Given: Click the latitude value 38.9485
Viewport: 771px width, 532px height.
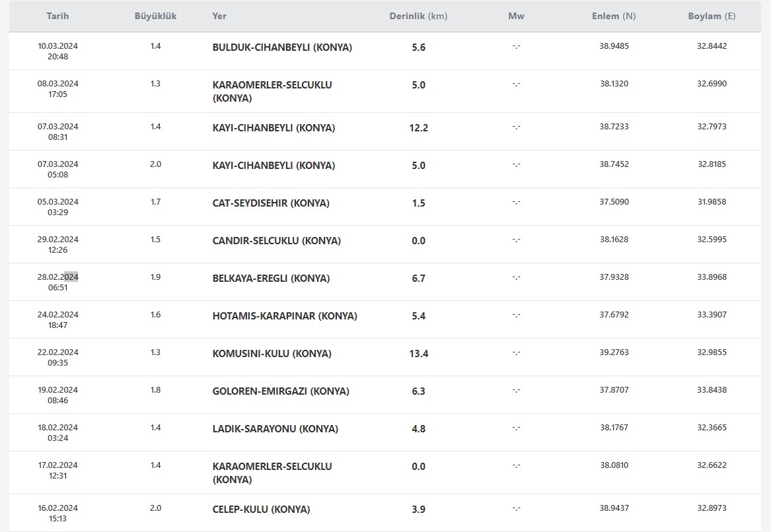Looking at the screenshot, I should (x=614, y=46).
